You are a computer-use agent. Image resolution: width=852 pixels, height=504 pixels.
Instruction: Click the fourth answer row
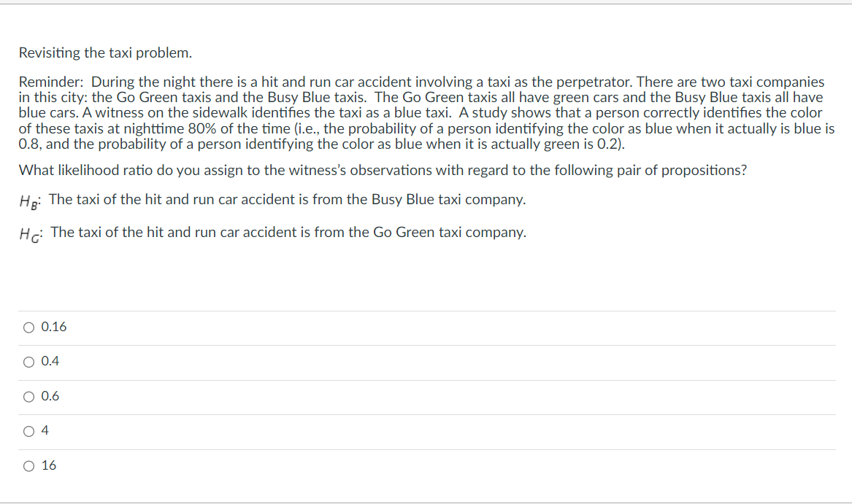(x=292, y=431)
